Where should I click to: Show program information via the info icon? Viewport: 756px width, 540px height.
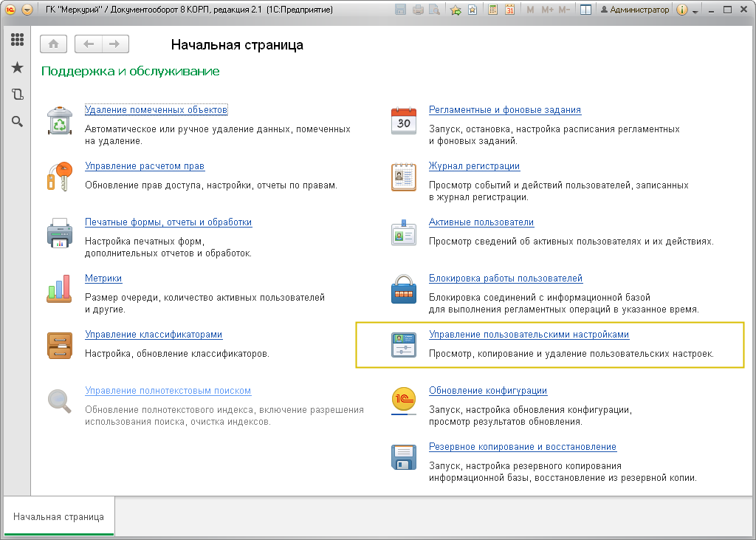[681, 10]
